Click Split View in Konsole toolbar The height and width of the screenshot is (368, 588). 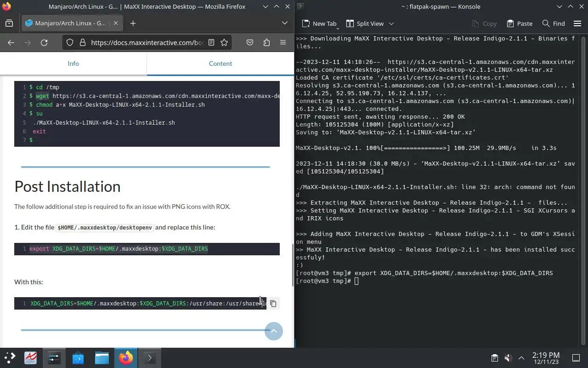[365, 23]
